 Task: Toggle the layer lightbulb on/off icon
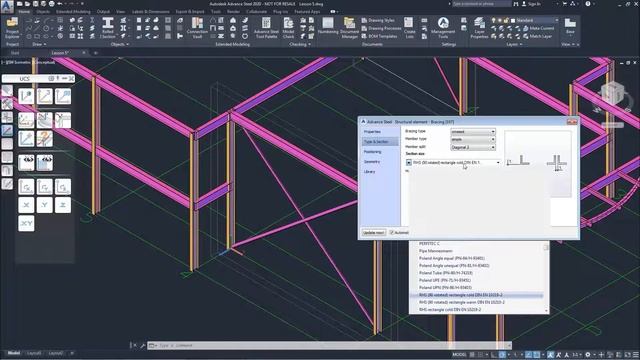pos(493,20)
